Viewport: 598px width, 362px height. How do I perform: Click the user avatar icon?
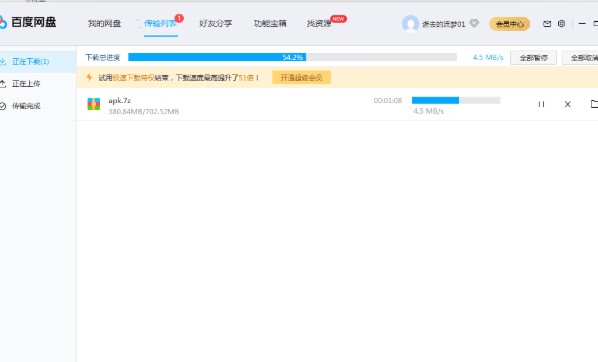click(x=410, y=24)
